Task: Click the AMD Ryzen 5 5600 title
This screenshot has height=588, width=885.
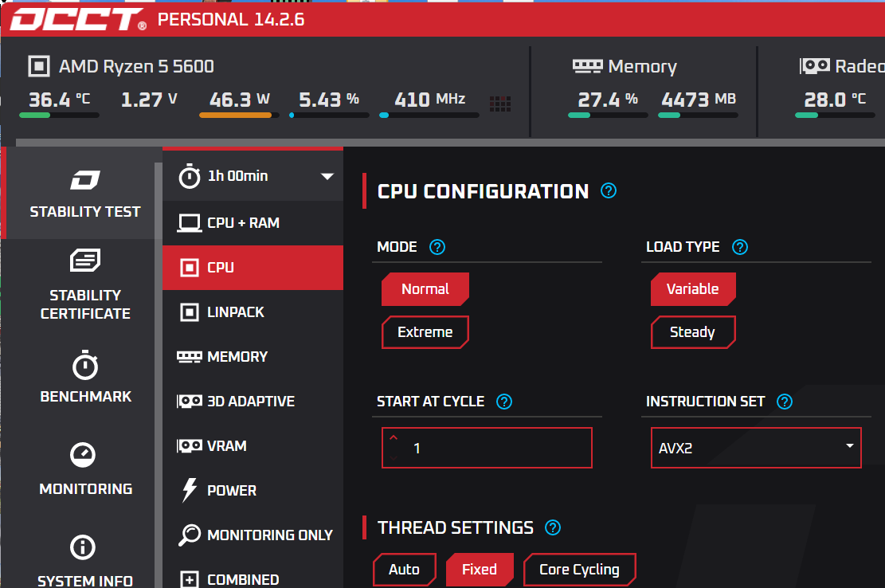Action: 136,67
